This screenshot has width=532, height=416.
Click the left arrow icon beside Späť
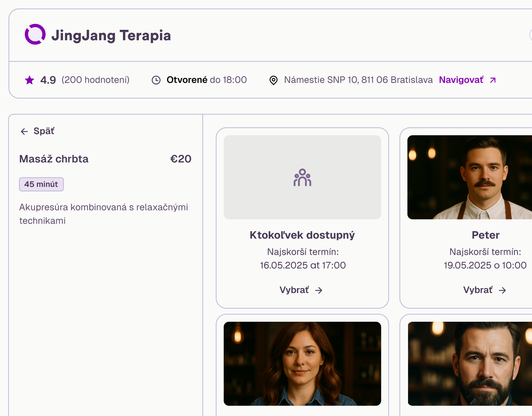(x=24, y=131)
